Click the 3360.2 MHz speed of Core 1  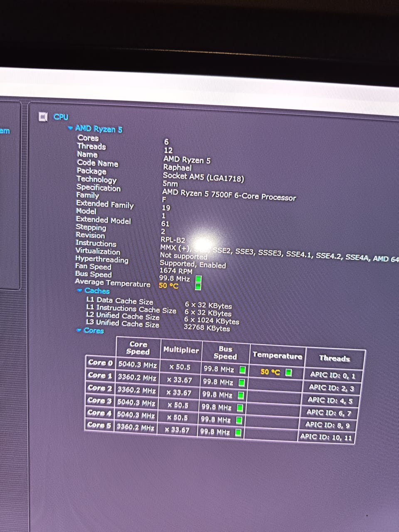137,378
